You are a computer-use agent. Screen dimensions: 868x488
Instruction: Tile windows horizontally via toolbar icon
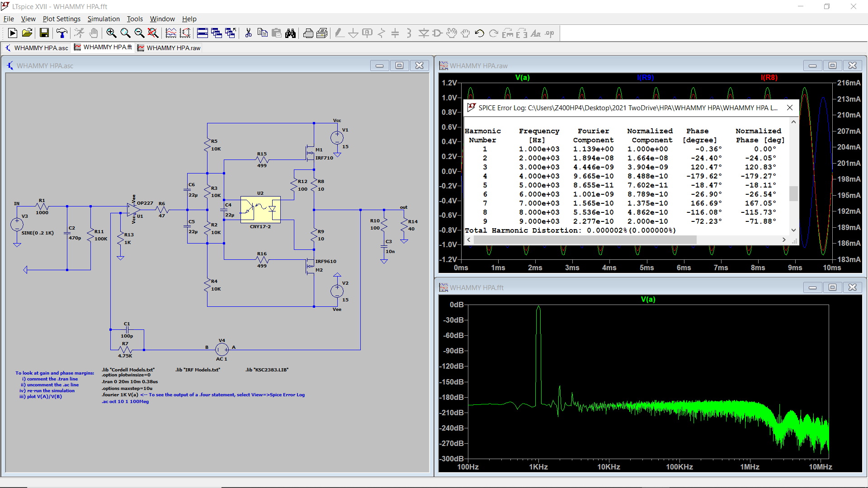coord(203,33)
